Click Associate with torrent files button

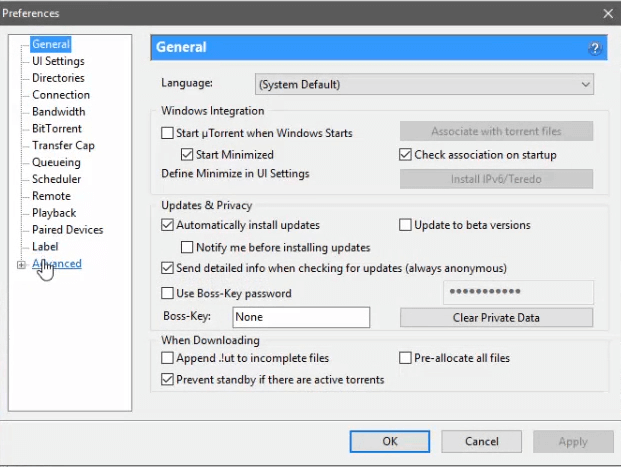tap(496, 131)
